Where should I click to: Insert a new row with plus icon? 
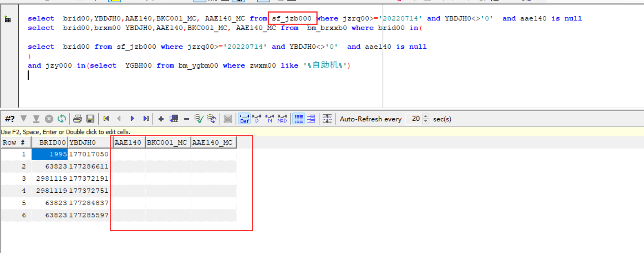[161, 119]
